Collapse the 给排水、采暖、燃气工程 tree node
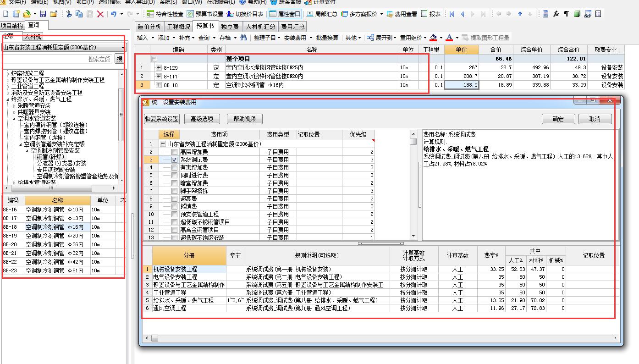Viewport: 639px width, 364px height. click(7, 99)
